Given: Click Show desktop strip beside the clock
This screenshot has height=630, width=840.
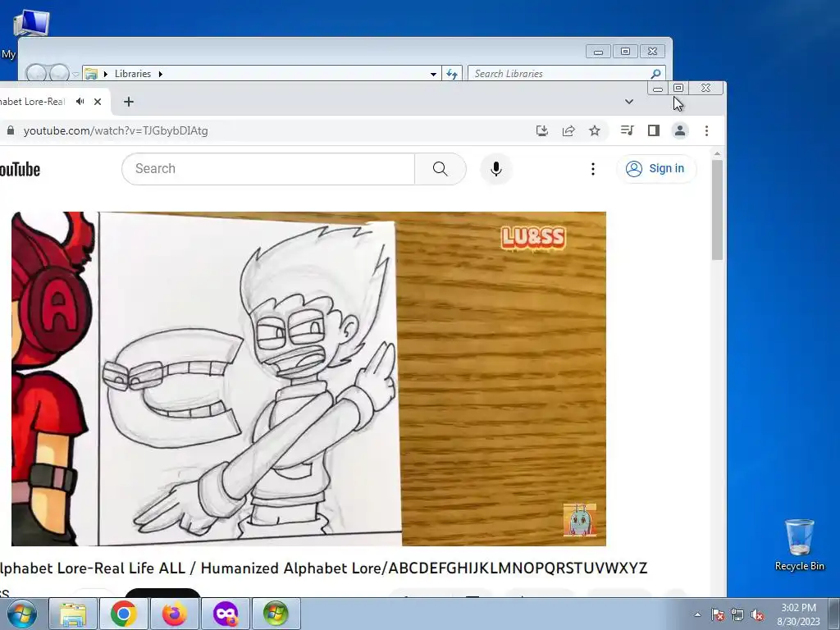Looking at the screenshot, I should click(x=834, y=614).
